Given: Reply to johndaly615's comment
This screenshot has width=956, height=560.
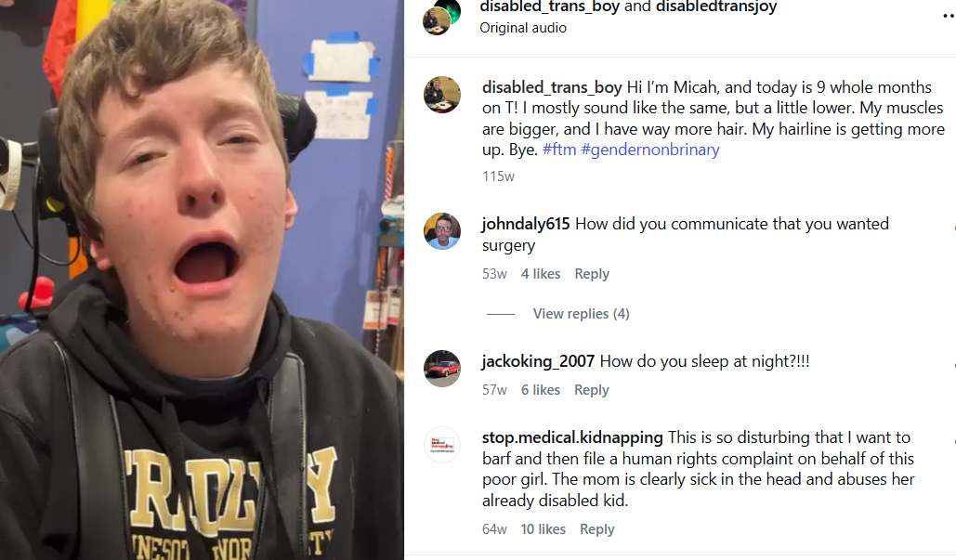Looking at the screenshot, I should (x=592, y=274).
